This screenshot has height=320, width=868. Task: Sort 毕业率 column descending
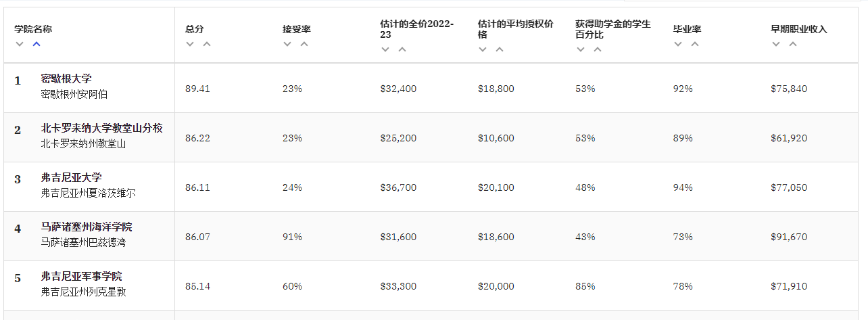coord(677,44)
